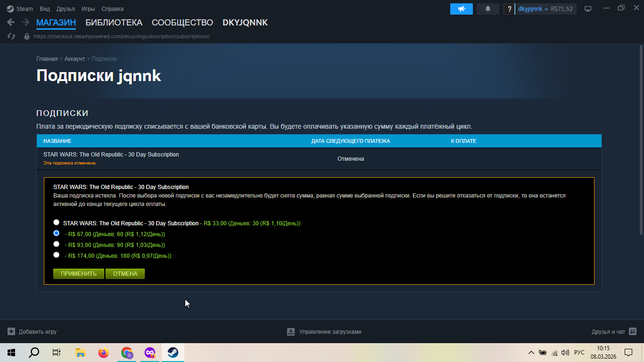Pick the R$ 174,00 180-day option
The width and height of the screenshot is (644, 362).
57,255
